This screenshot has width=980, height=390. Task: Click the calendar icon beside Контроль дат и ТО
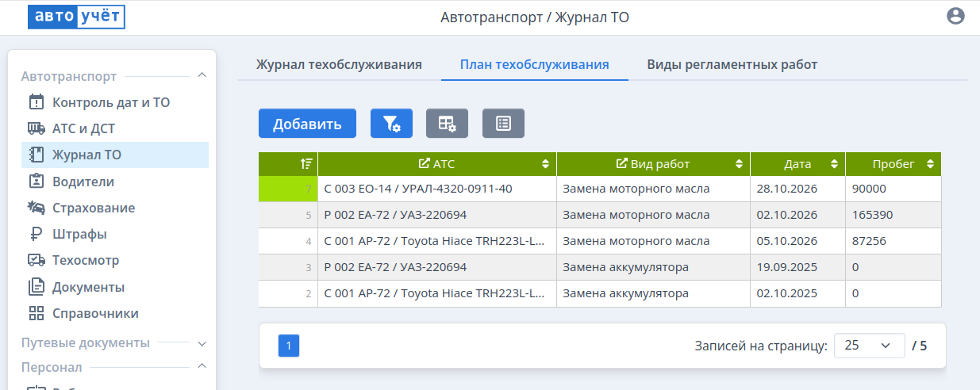[37, 101]
